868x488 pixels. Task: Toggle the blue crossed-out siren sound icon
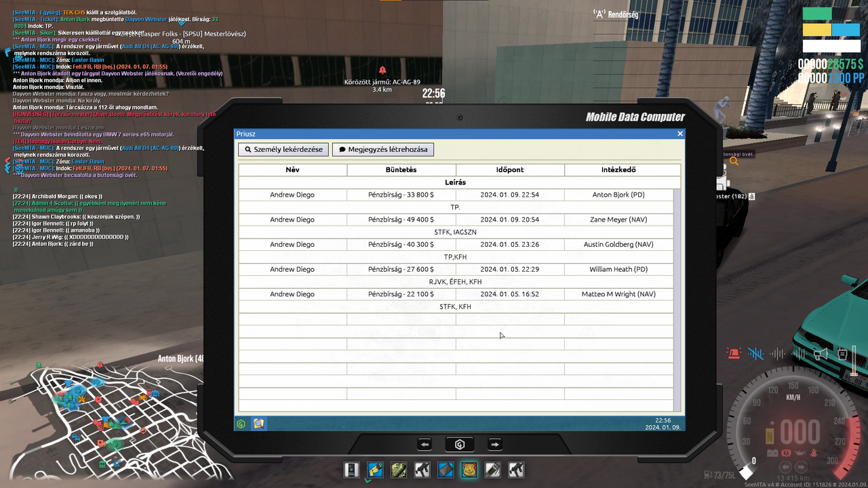755,354
